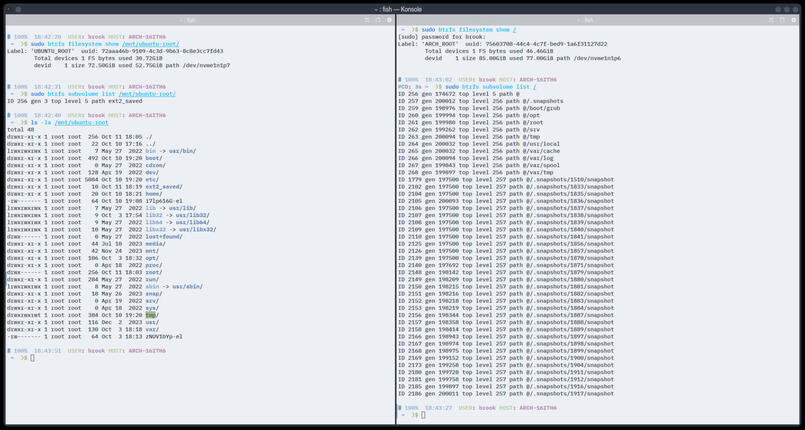This screenshot has height=430, width=805.
Task: Click 'ext2_saved/' in the ls listing
Action: click(x=164, y=187)
